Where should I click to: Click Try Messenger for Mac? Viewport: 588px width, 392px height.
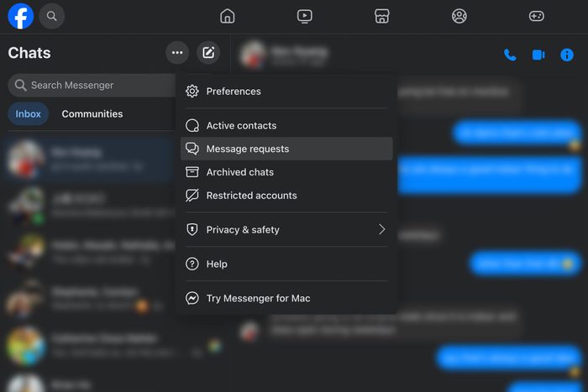pos(258,298)
